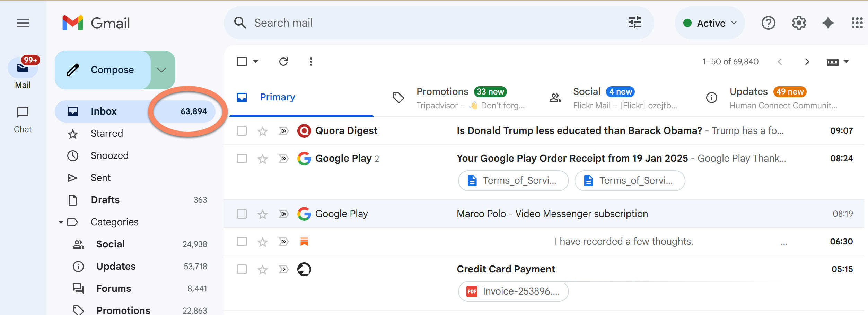868x315 pixels.
Task: Open the Forums category
Action: click(135, 289)
